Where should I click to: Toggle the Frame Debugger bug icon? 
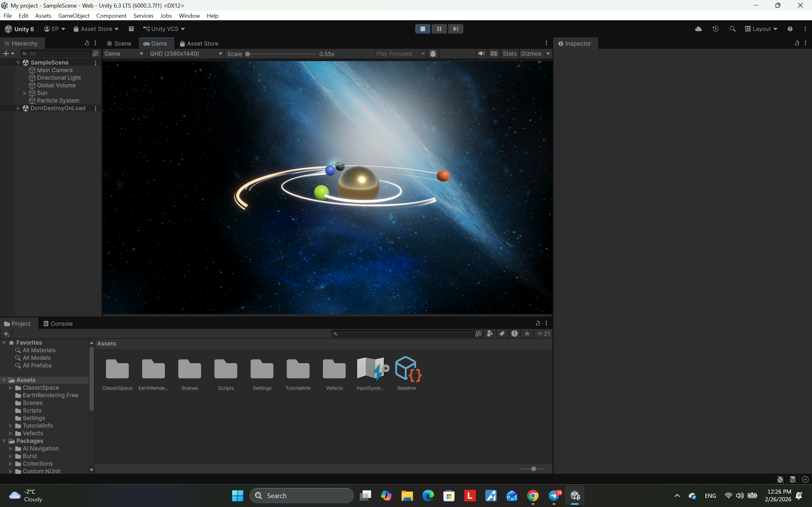[x=433, y=54]
